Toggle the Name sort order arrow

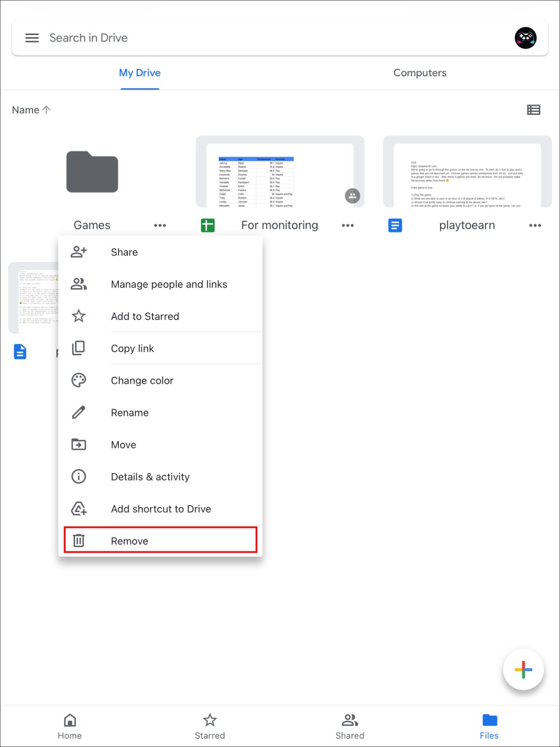click(46, 110)
